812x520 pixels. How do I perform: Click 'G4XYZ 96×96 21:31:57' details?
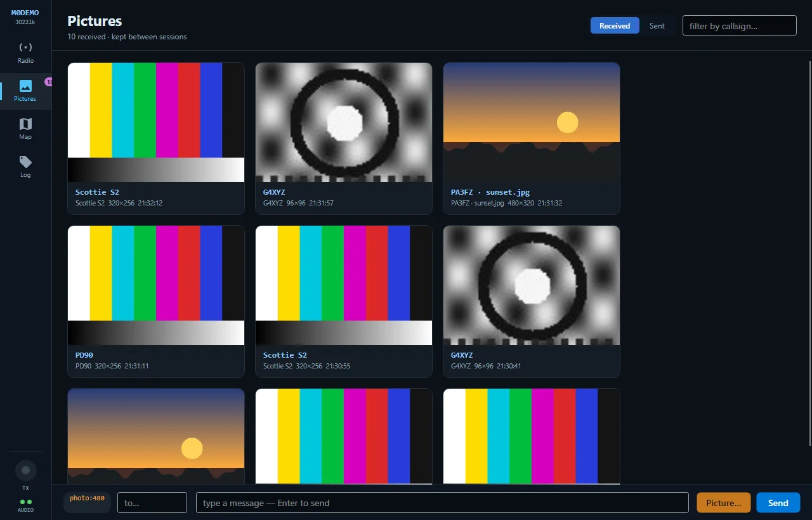(298, 203)
